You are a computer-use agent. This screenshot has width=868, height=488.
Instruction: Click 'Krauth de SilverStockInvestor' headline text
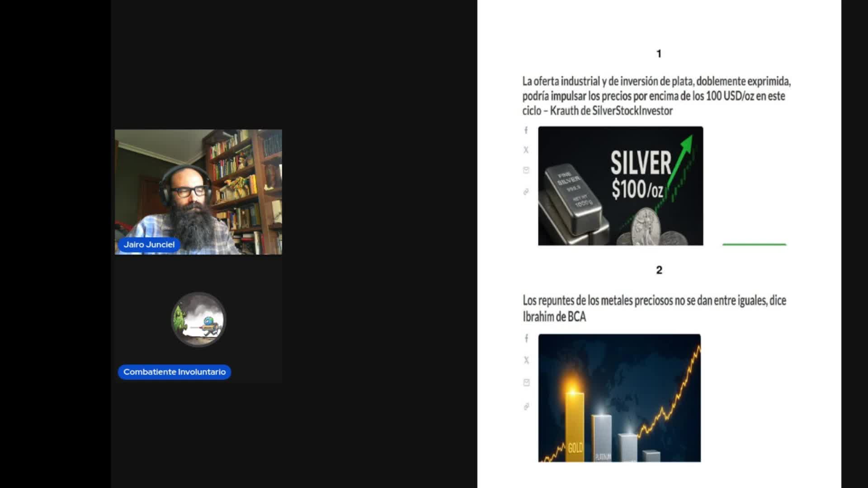coord(611,111)
